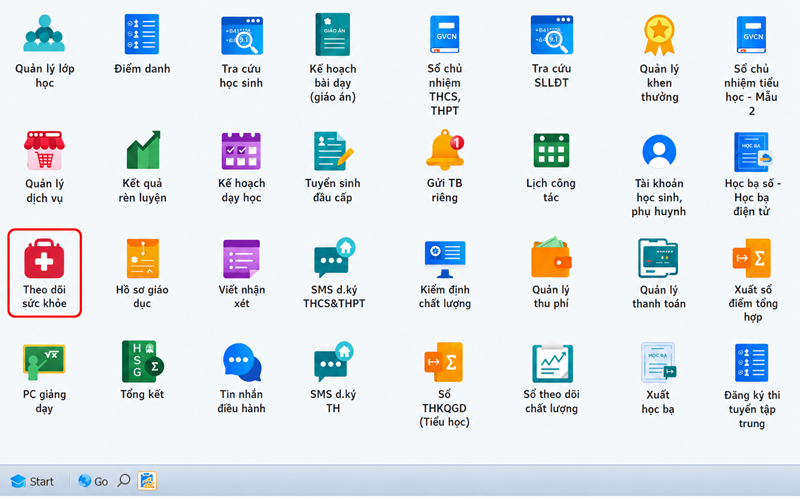The image size is (800, 500).
Task: Open Viết nhận xét
Action: tap(241, 259)
